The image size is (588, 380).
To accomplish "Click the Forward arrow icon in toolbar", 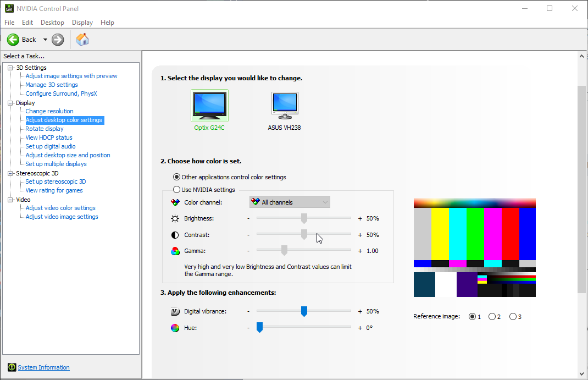I will point(58,40).
